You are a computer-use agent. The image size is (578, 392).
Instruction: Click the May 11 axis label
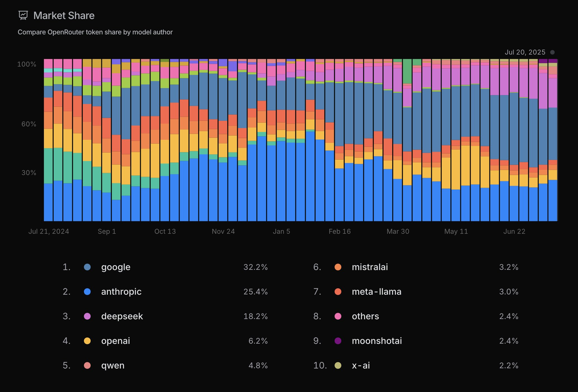click(456, 232)
